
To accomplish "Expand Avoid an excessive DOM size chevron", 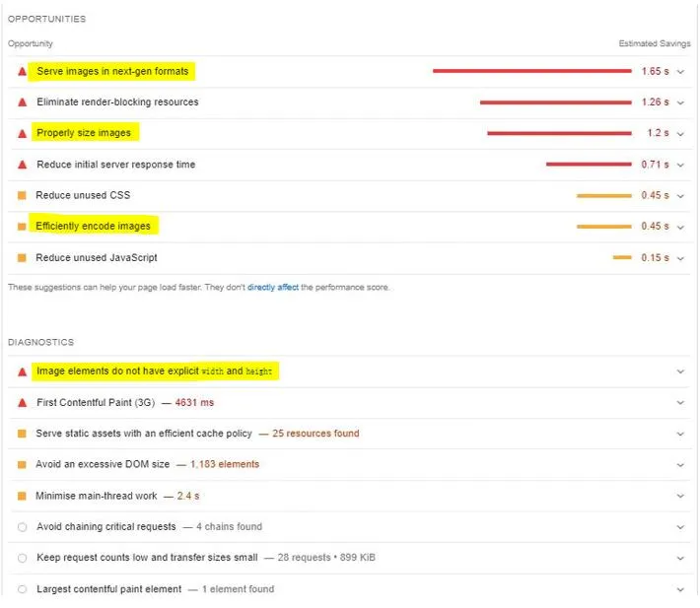I will (x=680, y=464).
